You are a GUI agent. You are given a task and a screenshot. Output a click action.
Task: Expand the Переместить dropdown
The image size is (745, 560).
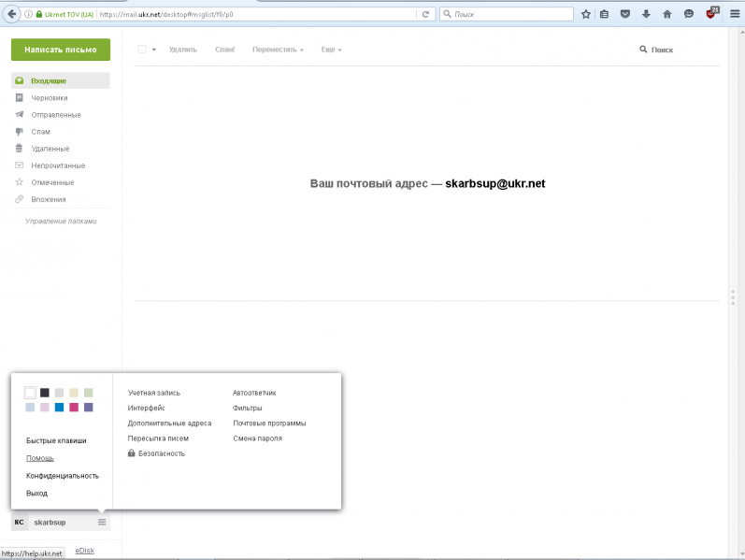pos(278,50)
